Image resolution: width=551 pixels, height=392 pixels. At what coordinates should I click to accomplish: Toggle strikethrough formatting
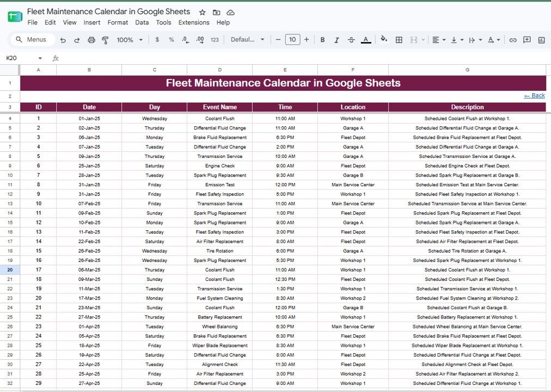click(351, 40)
